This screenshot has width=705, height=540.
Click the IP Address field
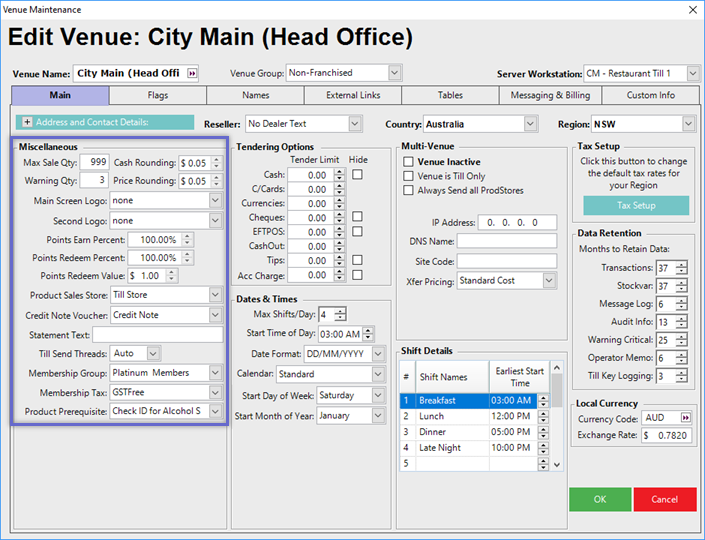(517, 223)
